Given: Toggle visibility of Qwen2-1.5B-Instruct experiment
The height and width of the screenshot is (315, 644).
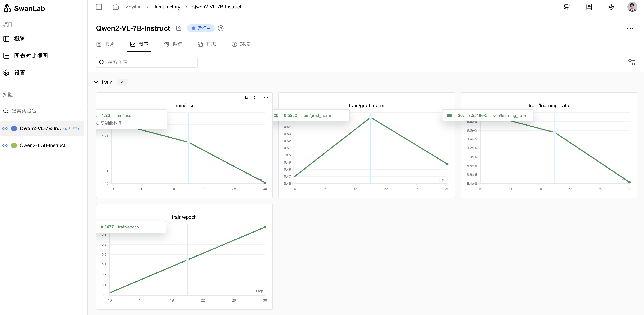Looking at the screenshot, I should [5, 145].
